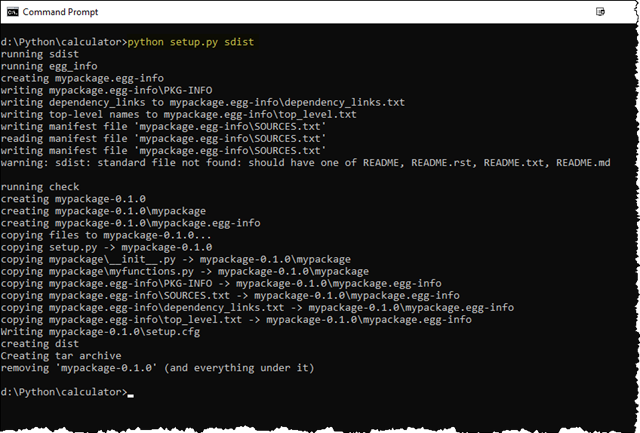Click the 'copying mypackage\myfunctions.py' line
The height and width of the screenshot is (433, 640).
click(185, 271)
